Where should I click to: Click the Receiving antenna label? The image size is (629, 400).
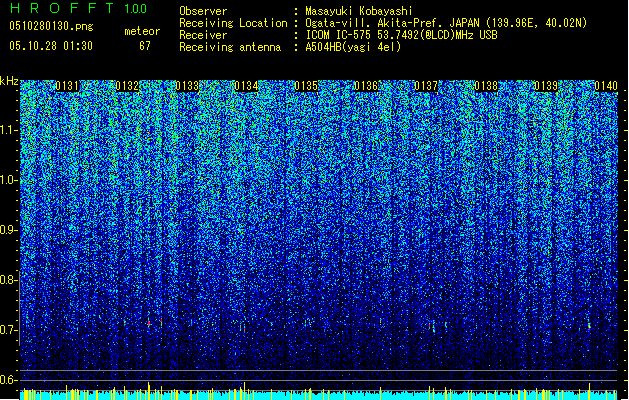click(x=230, y=47)
